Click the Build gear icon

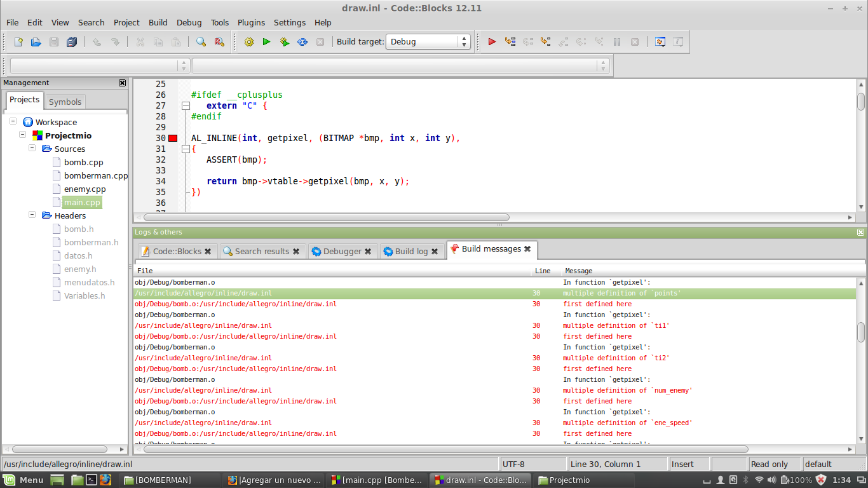coord(248,42)
